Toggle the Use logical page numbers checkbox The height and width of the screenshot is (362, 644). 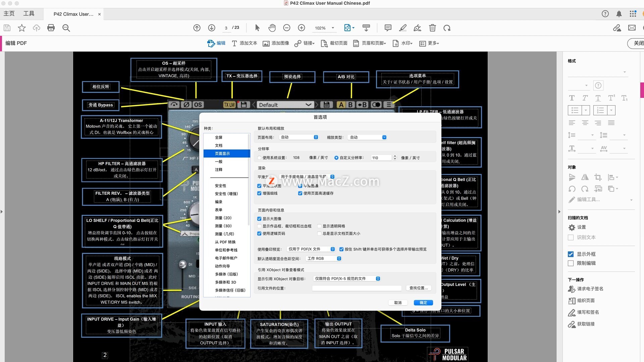[259, 234]
